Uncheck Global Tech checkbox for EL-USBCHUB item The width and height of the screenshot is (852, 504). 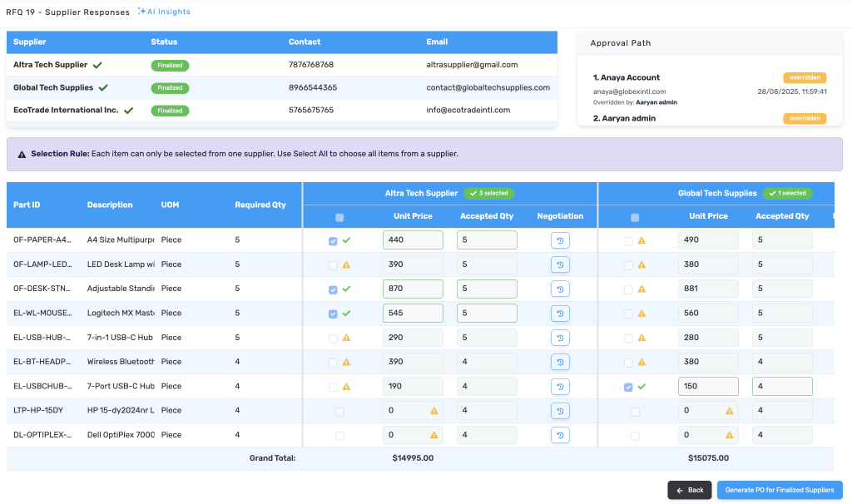[x=629, y=387]
